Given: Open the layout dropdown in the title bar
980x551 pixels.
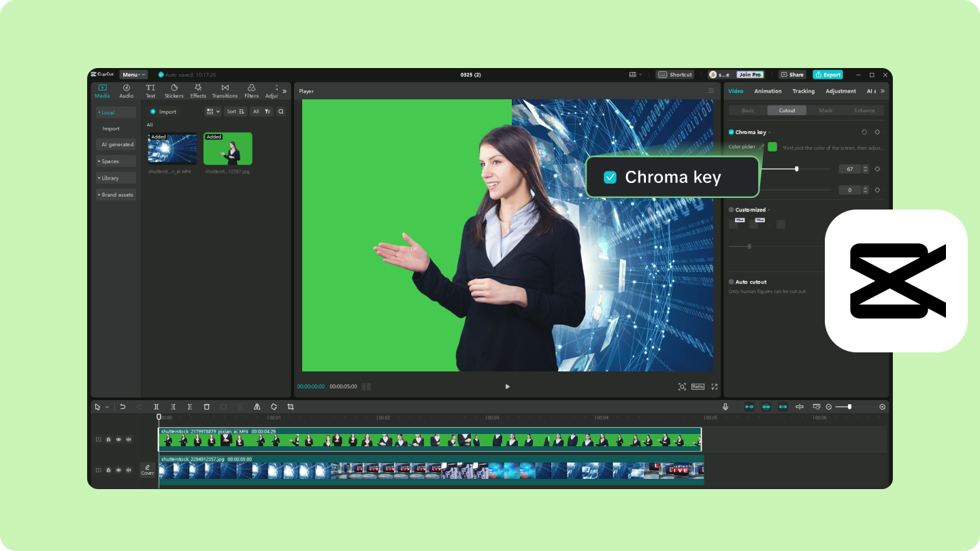Looking at the screenshot, I should [x=635, y=75].
